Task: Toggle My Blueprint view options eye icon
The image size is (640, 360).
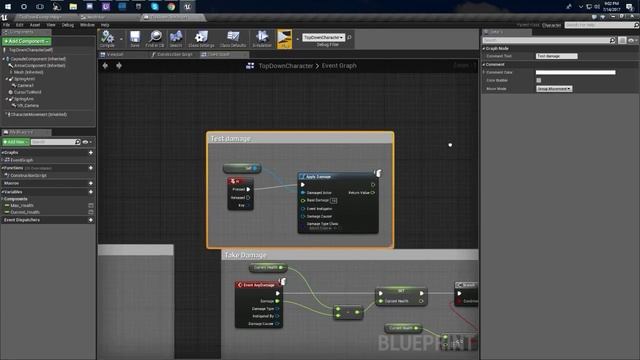Action: (x=86, y=142)
